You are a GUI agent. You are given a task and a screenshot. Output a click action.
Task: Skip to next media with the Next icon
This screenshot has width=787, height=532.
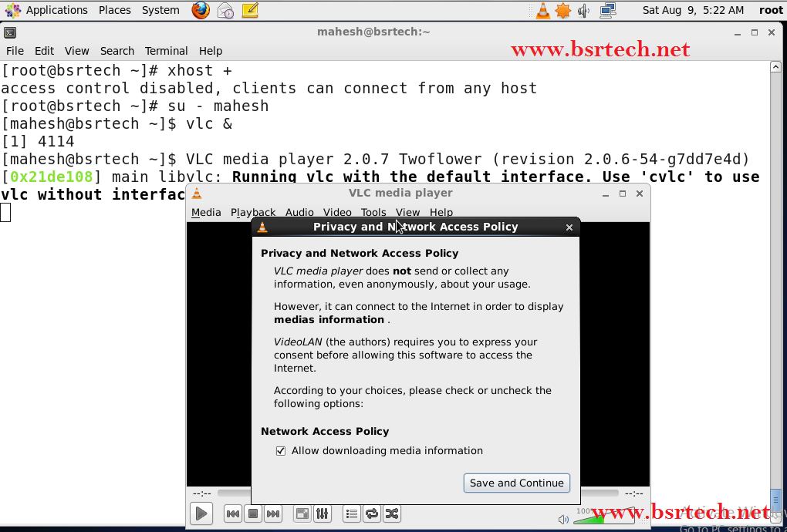(272, 513)
